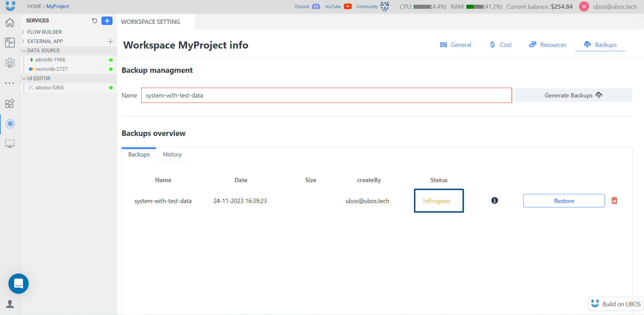The height and width of the screenshot is (315, 644).
Task: Add an External App with the plus icon
Action: click(111, 41)
